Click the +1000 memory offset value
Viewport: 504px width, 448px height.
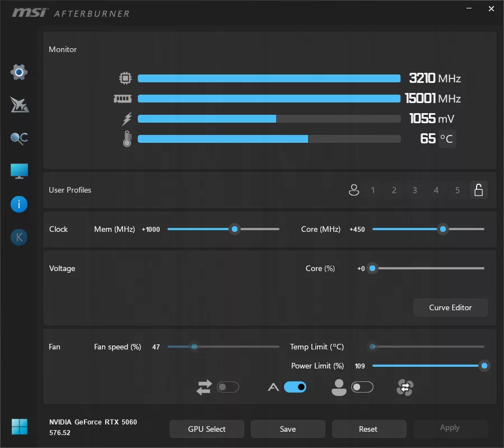click(151, 230)
